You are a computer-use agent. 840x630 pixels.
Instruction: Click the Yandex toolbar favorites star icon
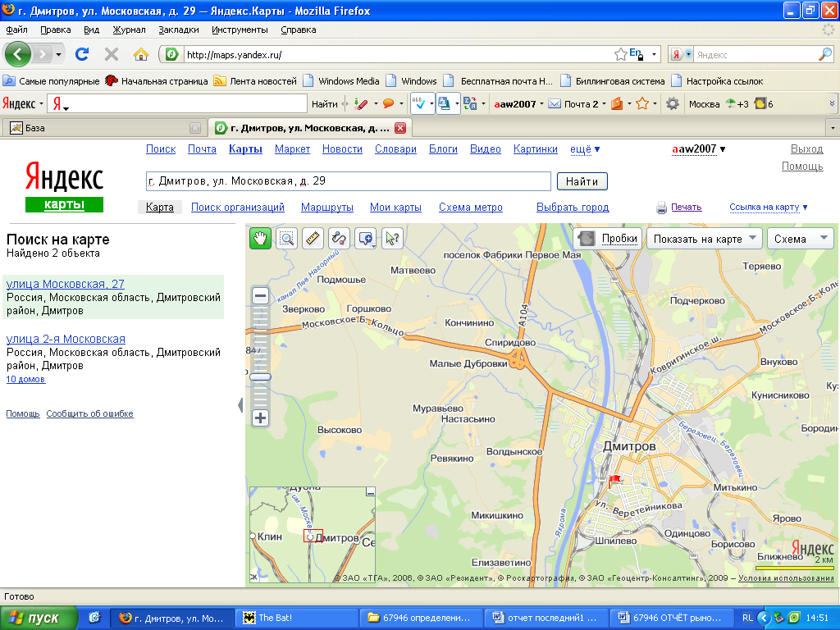(x=642, y=104)
